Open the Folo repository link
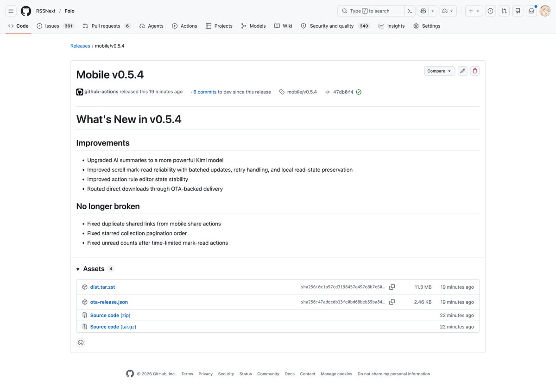Screen dimensions: 556x392 (x=69, y=11)
